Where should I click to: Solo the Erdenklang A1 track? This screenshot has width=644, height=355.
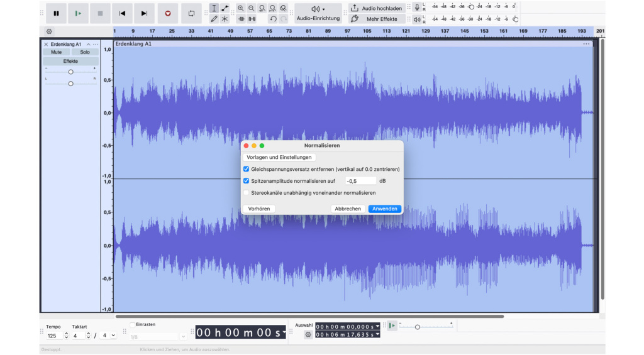pos(85,52)
